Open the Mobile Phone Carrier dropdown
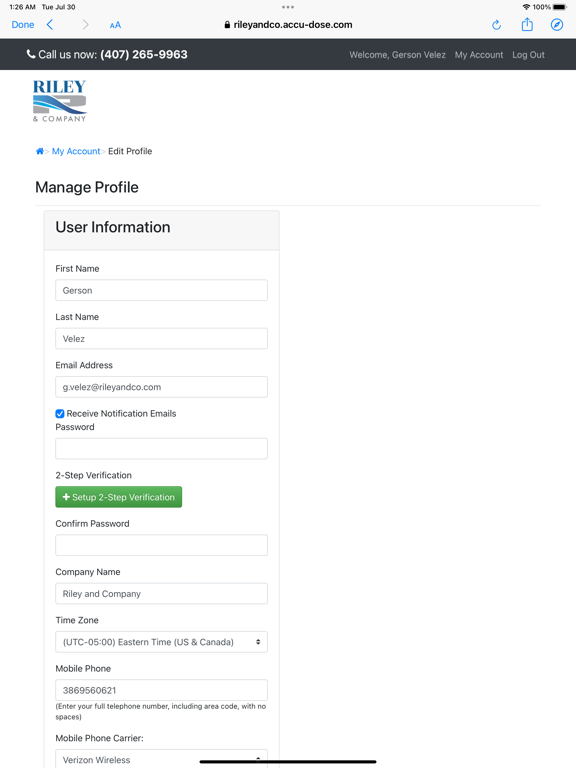 162,758
